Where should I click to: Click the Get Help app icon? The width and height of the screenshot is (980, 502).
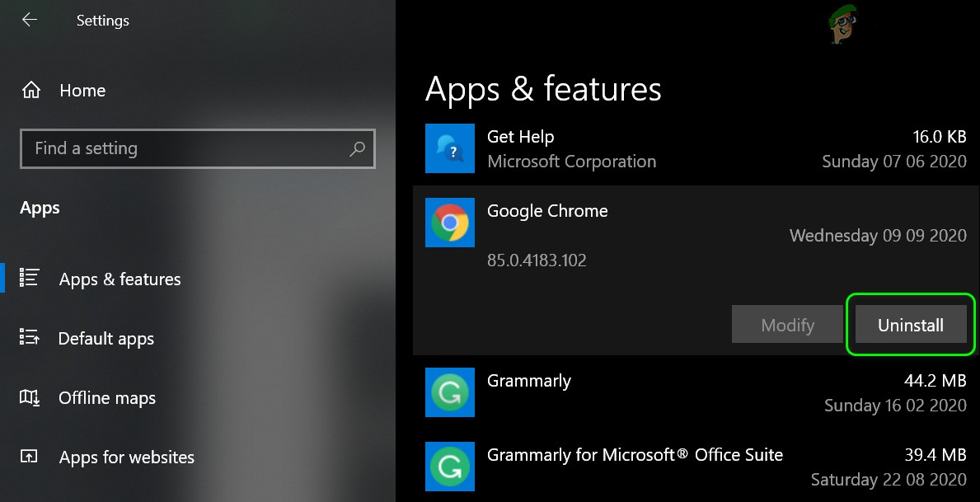click(x=449, y=148)
